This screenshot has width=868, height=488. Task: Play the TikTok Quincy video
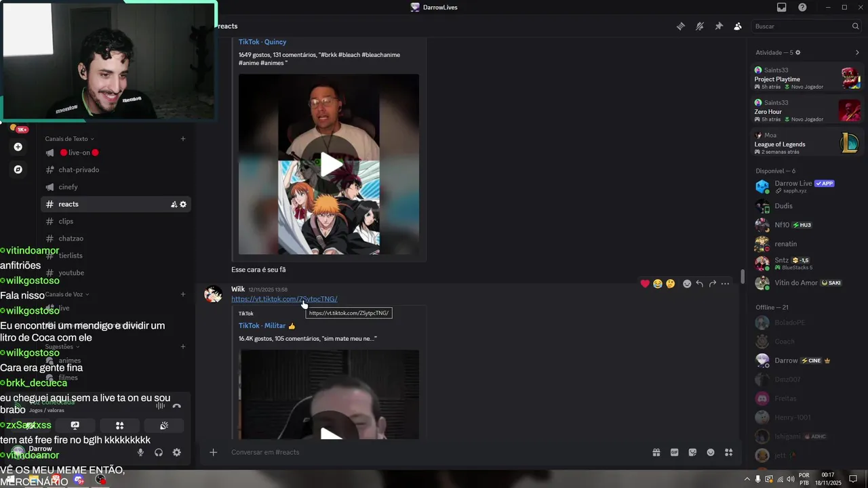[330, 164]
